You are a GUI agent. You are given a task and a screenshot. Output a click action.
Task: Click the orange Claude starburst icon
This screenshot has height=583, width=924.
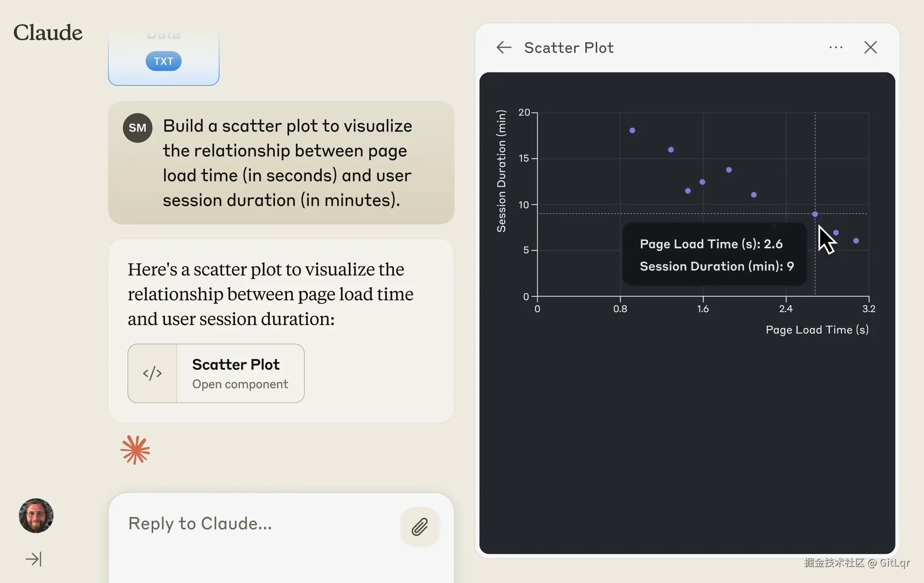[135, 450]
